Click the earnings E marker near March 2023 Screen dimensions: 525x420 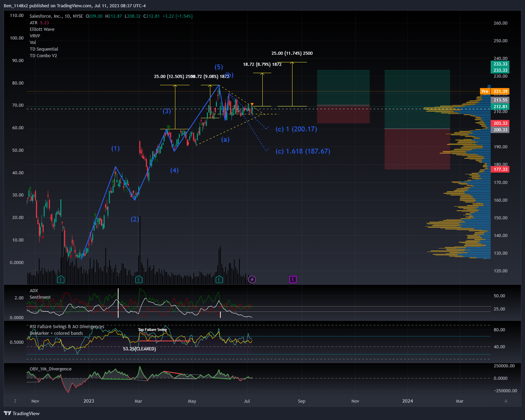tap(139, 279)
